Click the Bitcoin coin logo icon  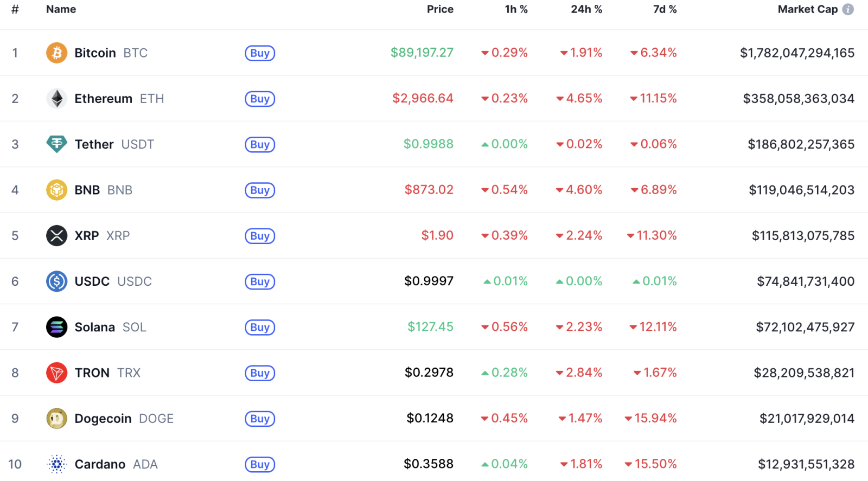click(x=56, y=53)
